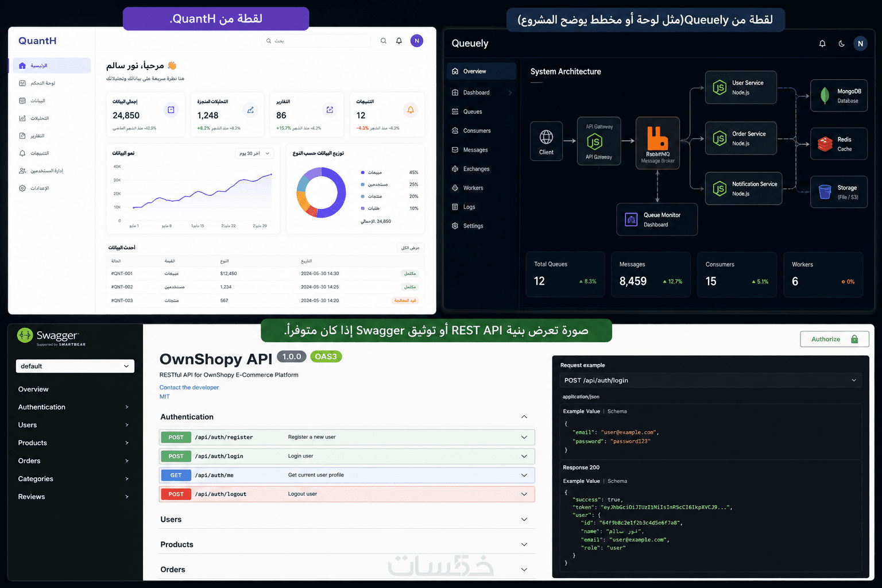The width and height of the screenshot is (882, 588).
Task: Expand POST /api/auth/register endpoint row
Action: tap(347, 437)
